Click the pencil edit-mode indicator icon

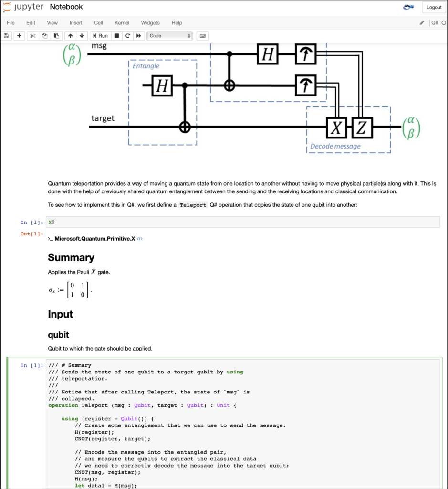tap(422, 23)
